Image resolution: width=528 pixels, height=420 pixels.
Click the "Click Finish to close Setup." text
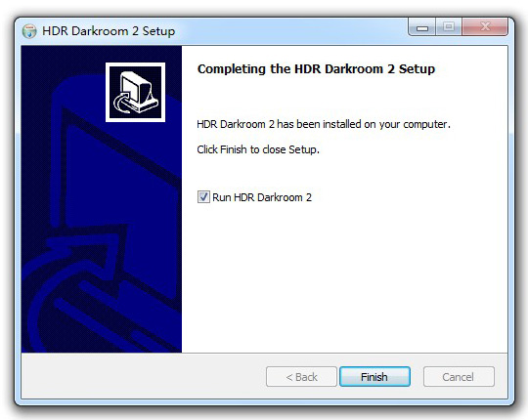tap(258, 149)
